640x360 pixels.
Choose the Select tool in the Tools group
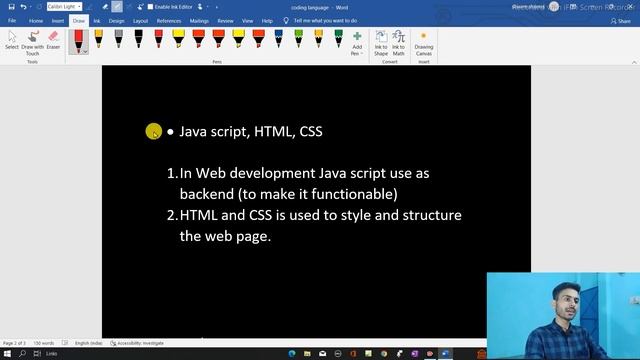12,40
